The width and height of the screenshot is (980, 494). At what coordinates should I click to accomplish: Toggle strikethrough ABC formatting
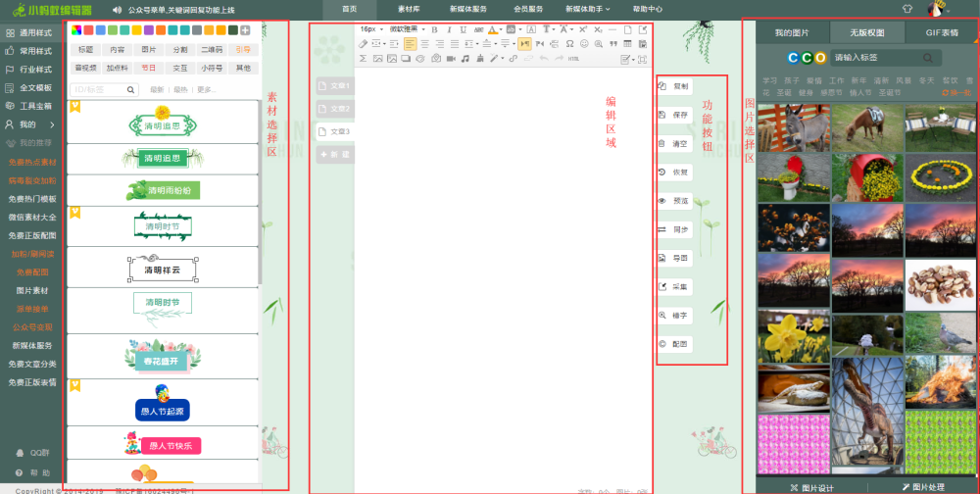[479, 29]
